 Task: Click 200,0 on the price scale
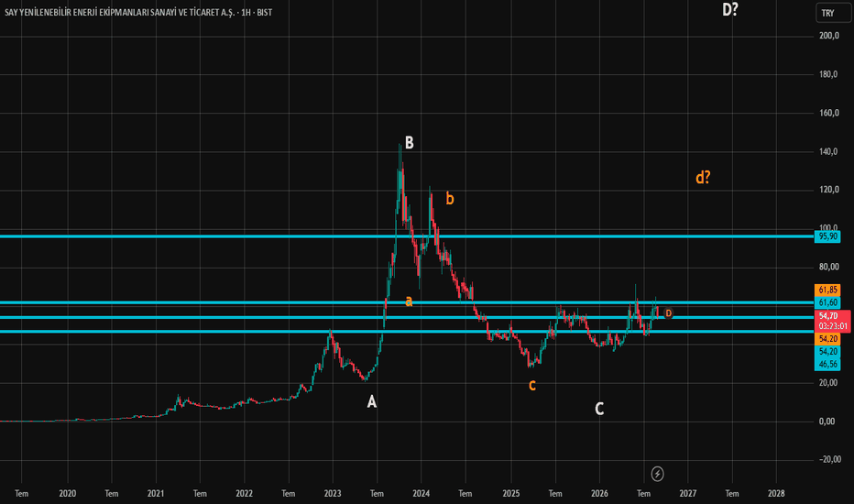click(828, 36)
